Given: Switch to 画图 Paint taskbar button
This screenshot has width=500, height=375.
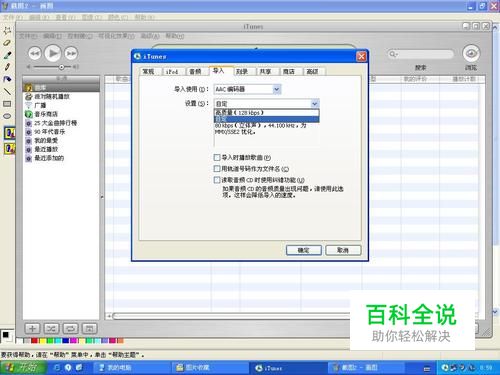Looking at the screenshot, I should (365, 368).
